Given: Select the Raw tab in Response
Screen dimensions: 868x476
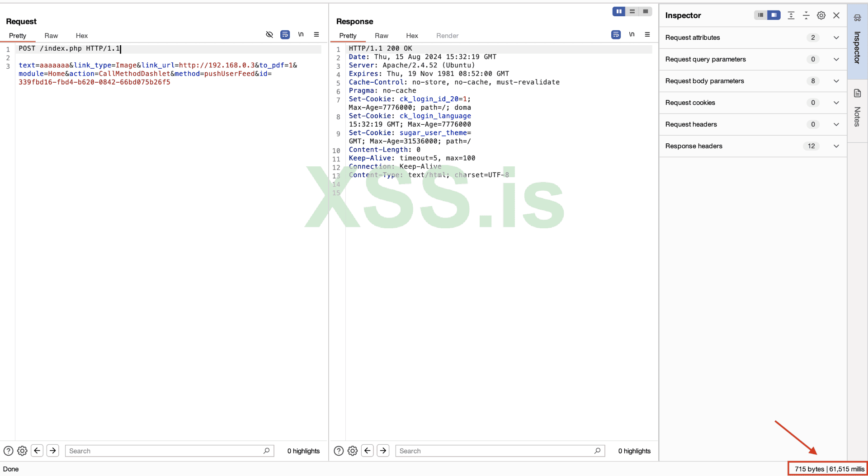Looking at the screenshot, I should click(x=382, y=36).
